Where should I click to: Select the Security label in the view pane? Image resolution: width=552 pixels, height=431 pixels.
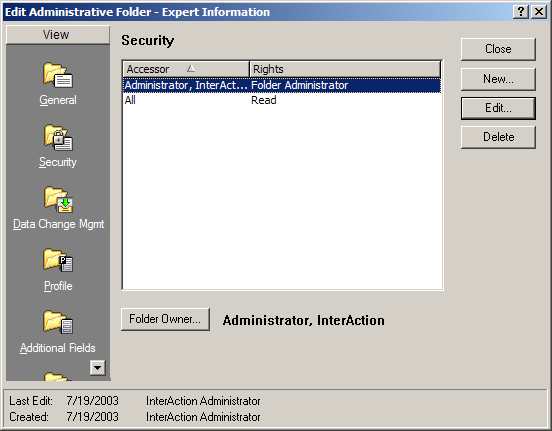point(58,162)
